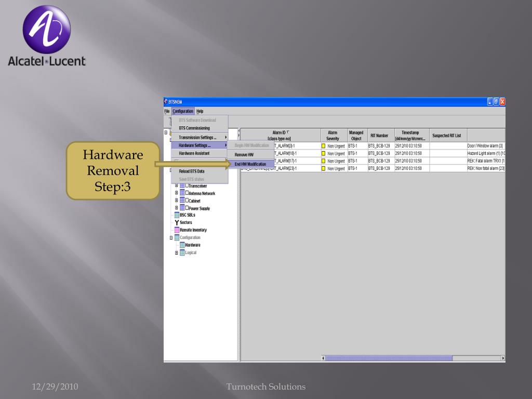The height and width of the screenshot is (399, 532).
Task: Click Non Urgent in REK: Non fatal alarm row
Action: tap(336, 168)
